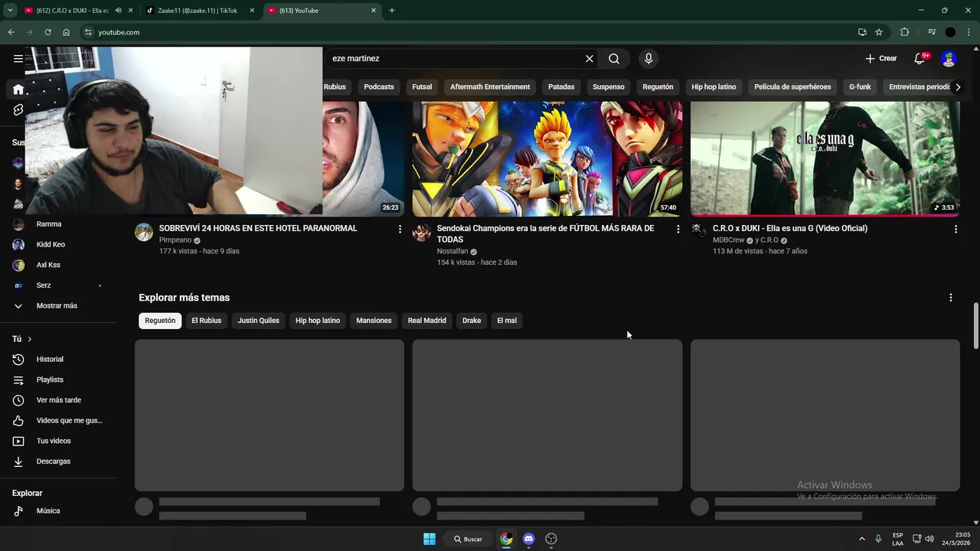This screenshot has width=980, height=551.
Task: Open C.R.O x DUKI video thumbnail
Action: (825, 158)
